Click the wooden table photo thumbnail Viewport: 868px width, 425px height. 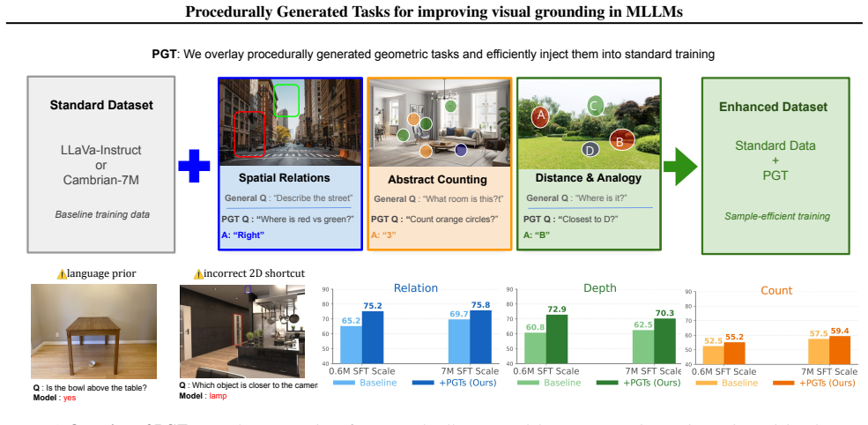point(93,332)
